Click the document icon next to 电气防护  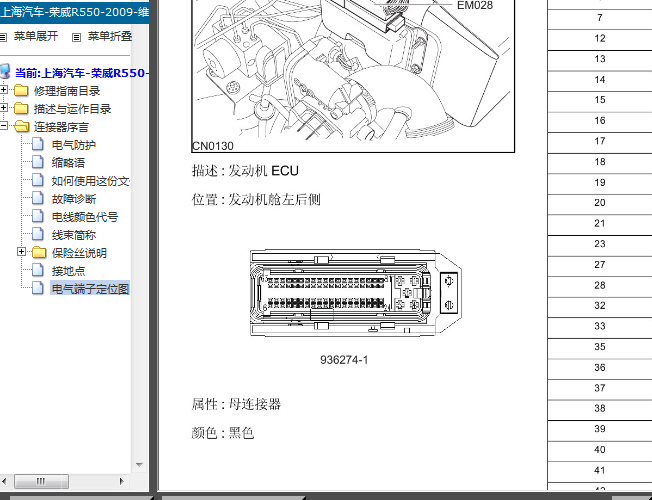tap(38, 144)
